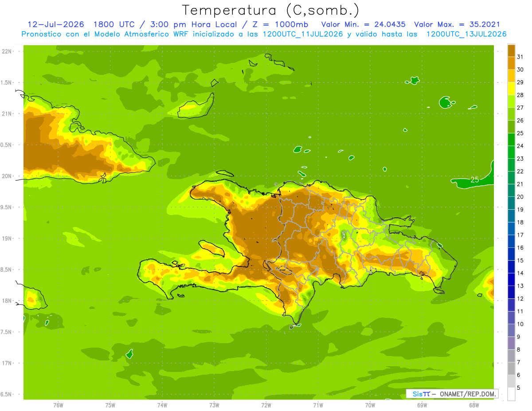The width and height of the screenshot is (532, 411).
Task: Click the '18N' latitude label
Action: [x=7, y=301]
